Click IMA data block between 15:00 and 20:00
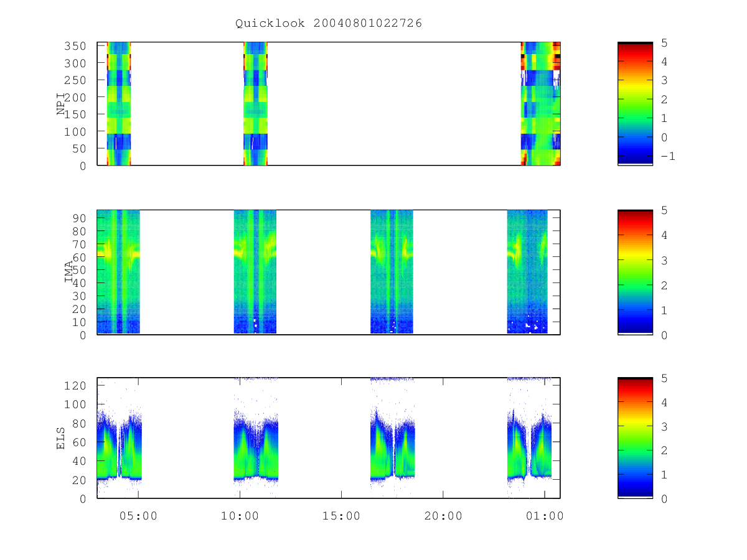Viewport: 747px width, 560px height. (392, 272)
